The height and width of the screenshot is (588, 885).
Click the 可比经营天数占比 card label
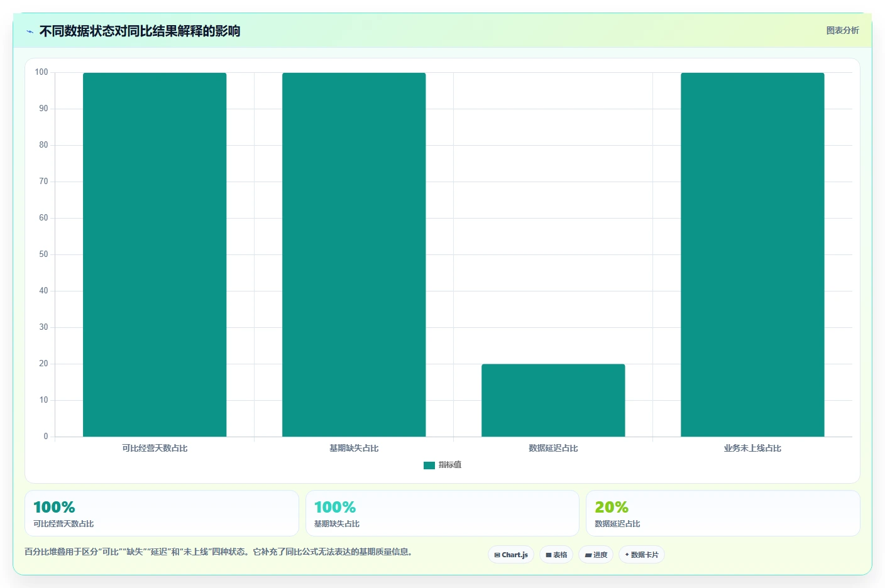click(x=63, y=524)
